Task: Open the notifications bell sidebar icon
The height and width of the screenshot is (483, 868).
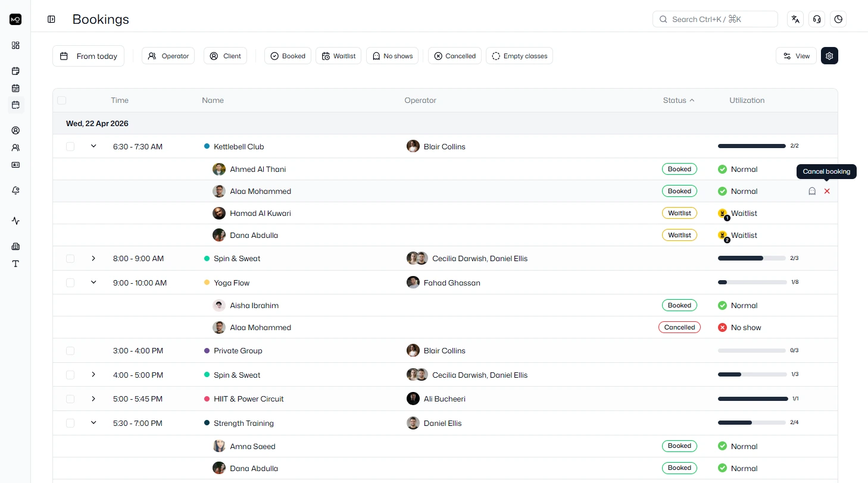Action: click(x=15, y=190)
